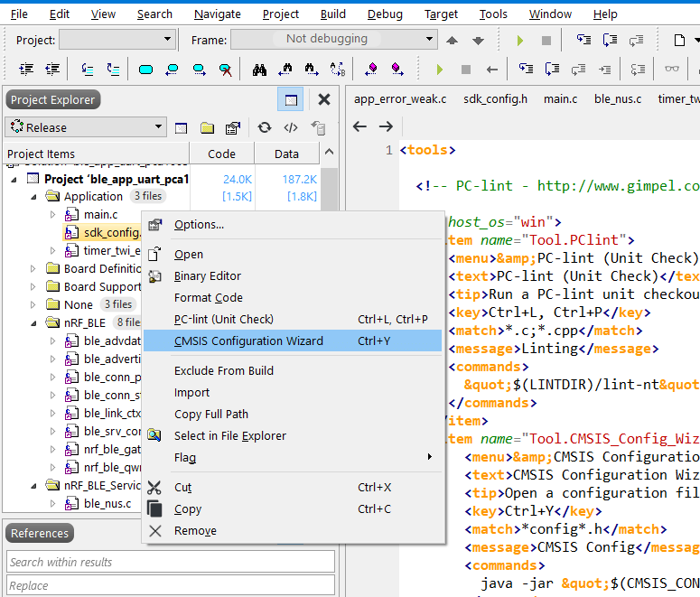The image size is (700, 597).
Task: Click the binoculars Find icon in toolbar
Action: 259,70
